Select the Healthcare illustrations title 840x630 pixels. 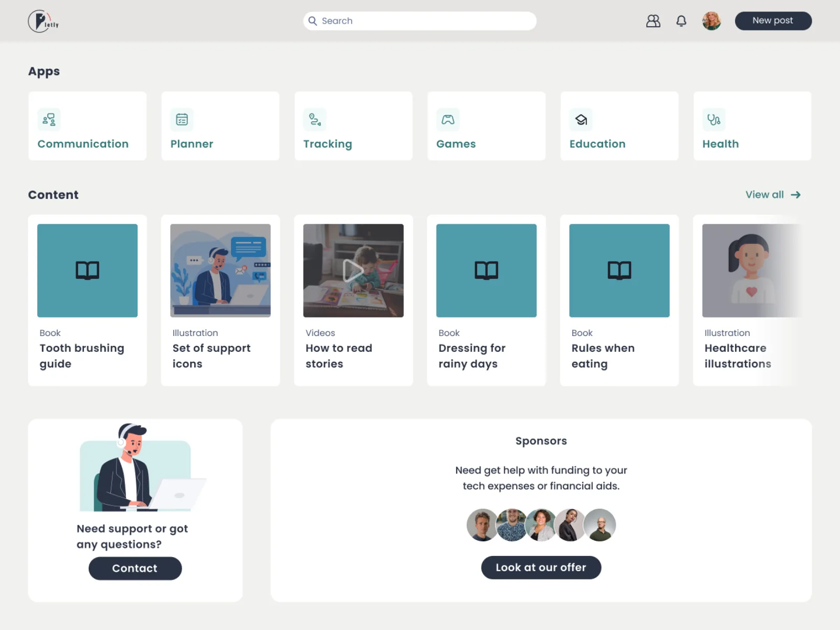coord(738,356)
